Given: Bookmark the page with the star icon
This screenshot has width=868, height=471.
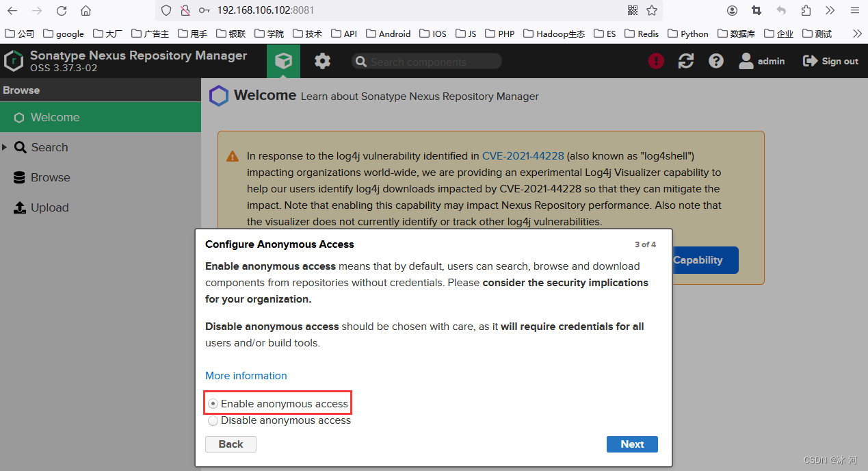Looking at the screenshot, I should (652, 10).
